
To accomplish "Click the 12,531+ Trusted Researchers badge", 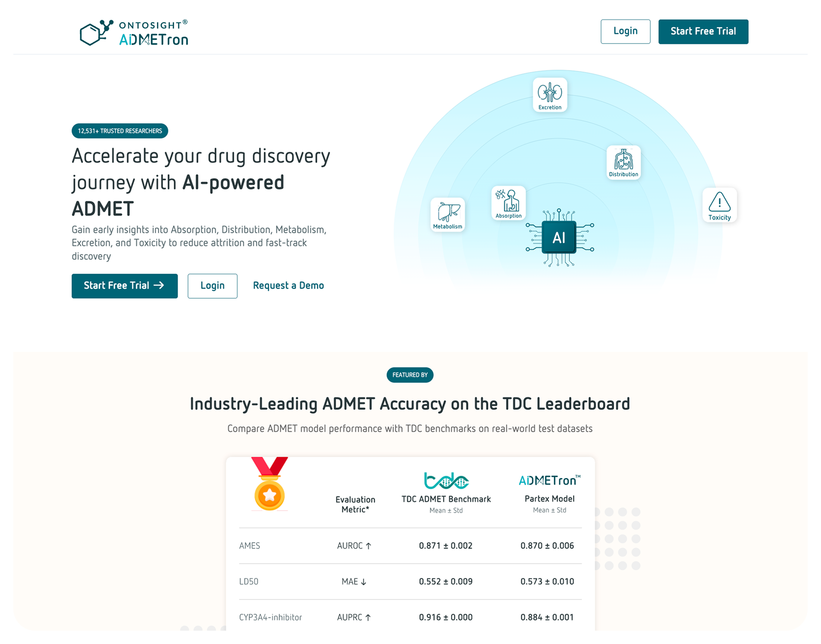I will (120, 131).
